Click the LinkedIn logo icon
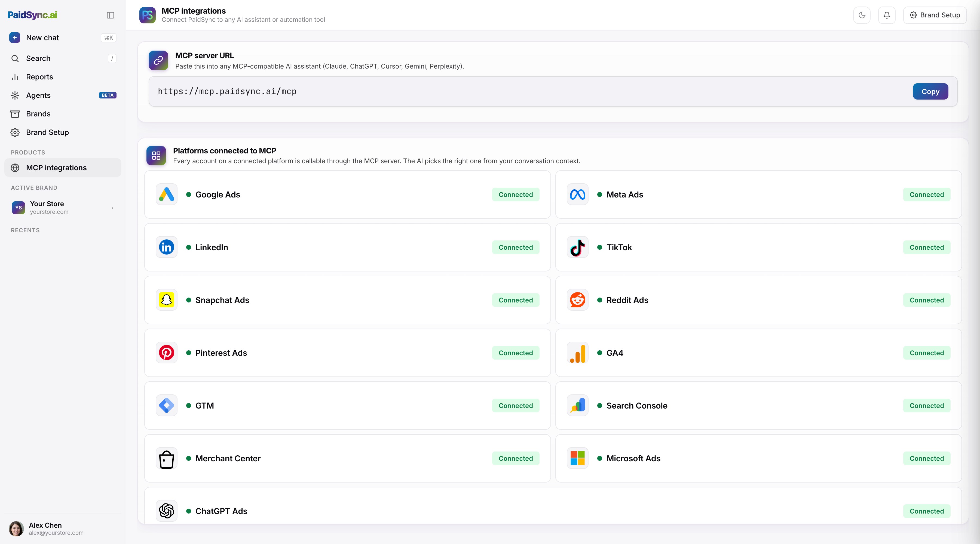 pyautogui.click(x=167, y=248)
